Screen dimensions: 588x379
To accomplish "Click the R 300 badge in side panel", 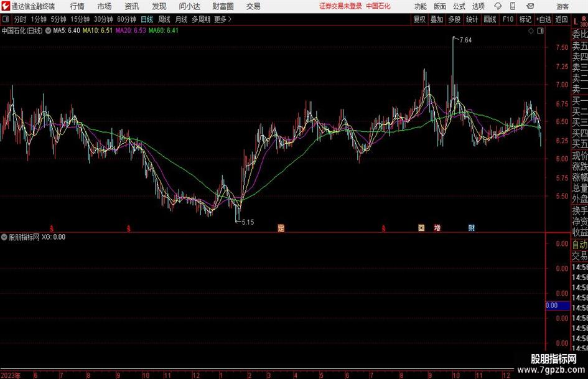I will (584, 22).
